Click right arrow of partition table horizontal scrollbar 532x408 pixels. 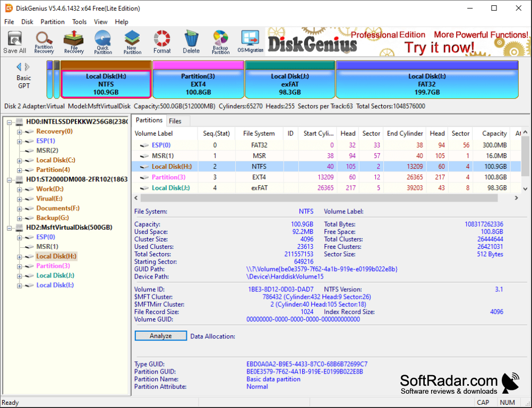pyautogui.click(x=517, y=198)
